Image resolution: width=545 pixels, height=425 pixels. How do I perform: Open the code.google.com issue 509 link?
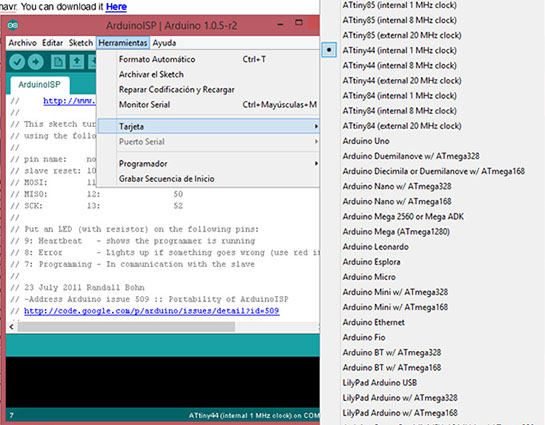click(x=152, y=311)
